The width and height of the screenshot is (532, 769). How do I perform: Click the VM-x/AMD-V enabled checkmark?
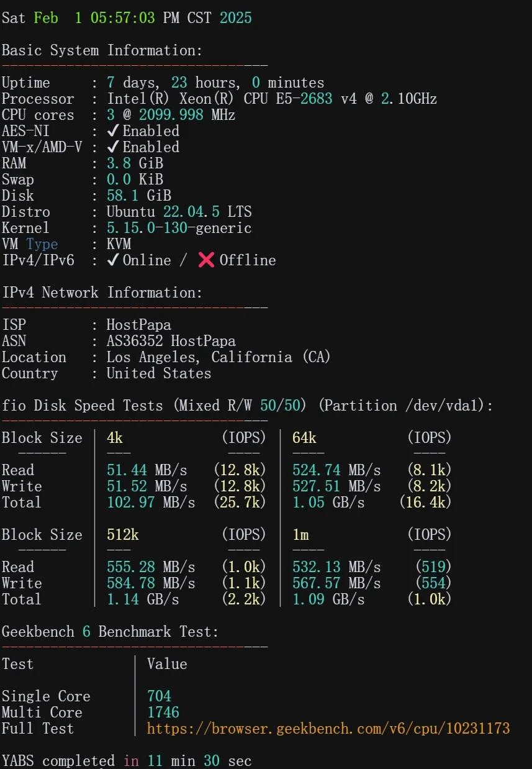click(113, 147)
